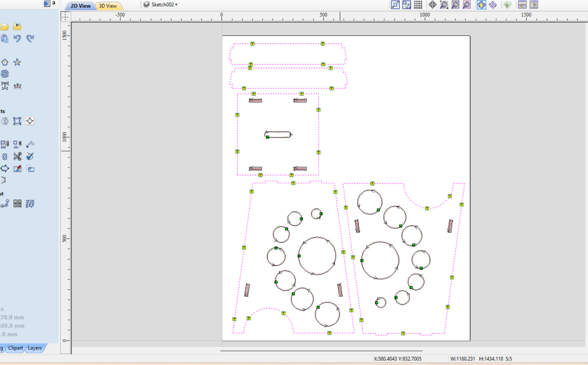Click the tiled window layout icon
This screenshot has width=588, height=365.
coord(522,5)
